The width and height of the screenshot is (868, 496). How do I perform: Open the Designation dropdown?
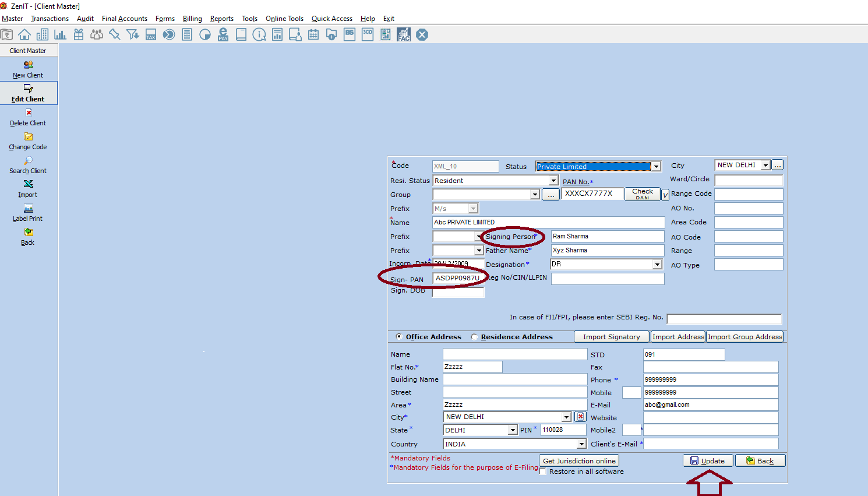[657, 265]
